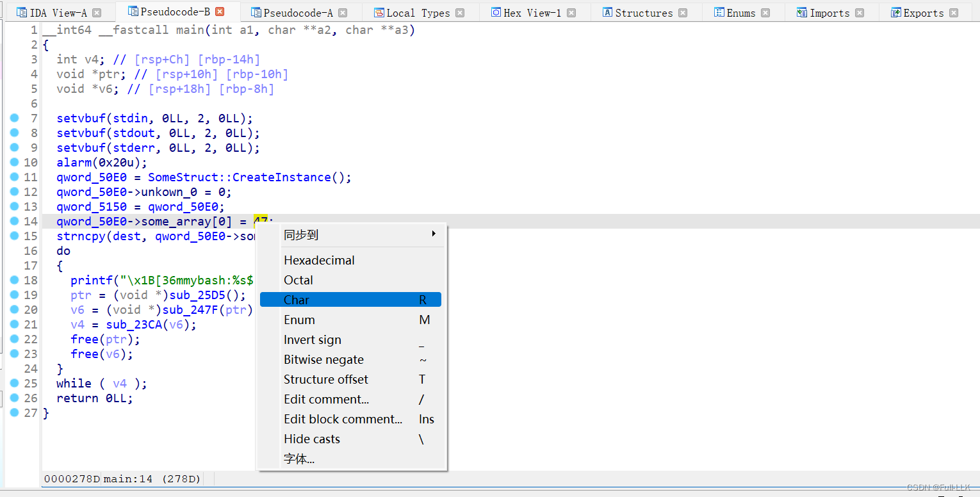980x497 pixels.
Task: Click the main:14 (278D) status text
Action: click(152, 479)
